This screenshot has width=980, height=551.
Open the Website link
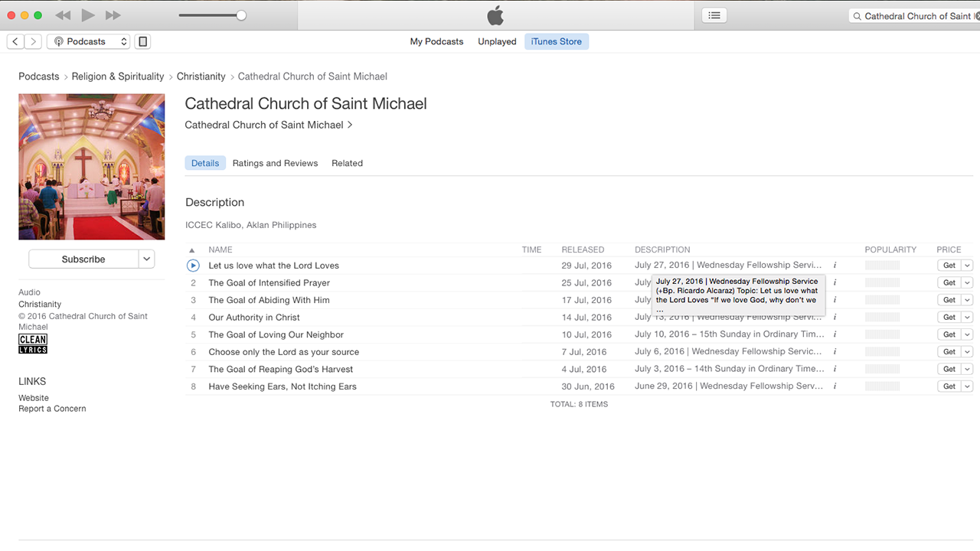point(34,398)
